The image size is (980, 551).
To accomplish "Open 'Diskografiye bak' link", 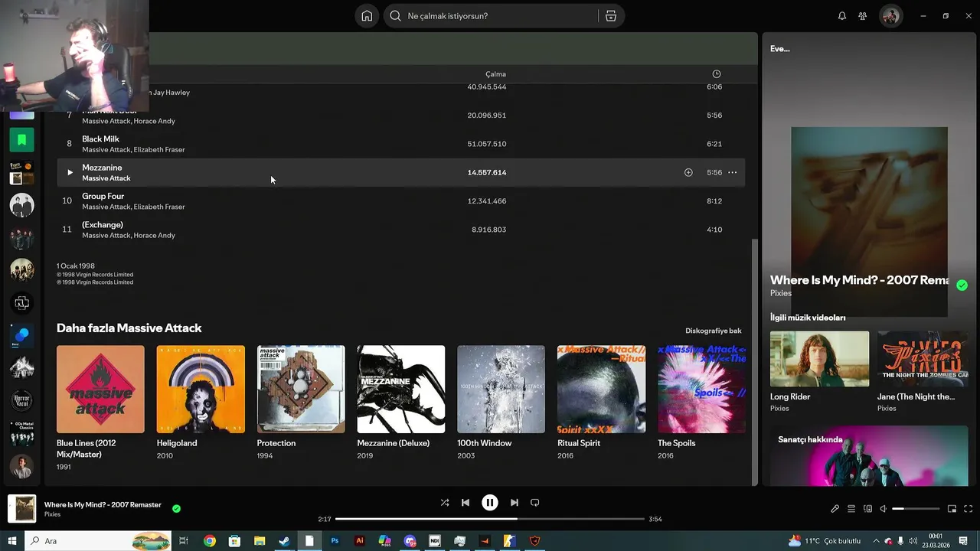I will coord(714,331).
